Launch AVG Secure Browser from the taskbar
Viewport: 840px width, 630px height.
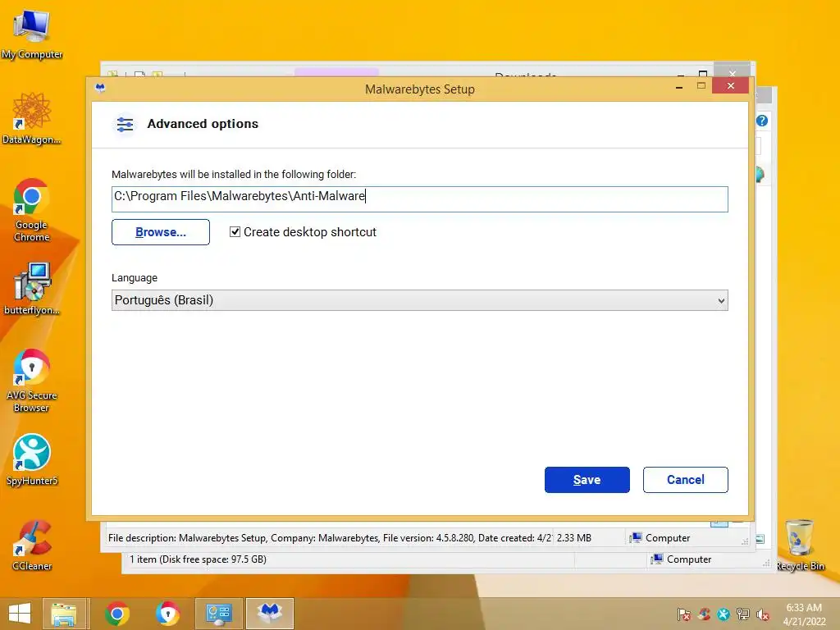click(x=167, y=614)
